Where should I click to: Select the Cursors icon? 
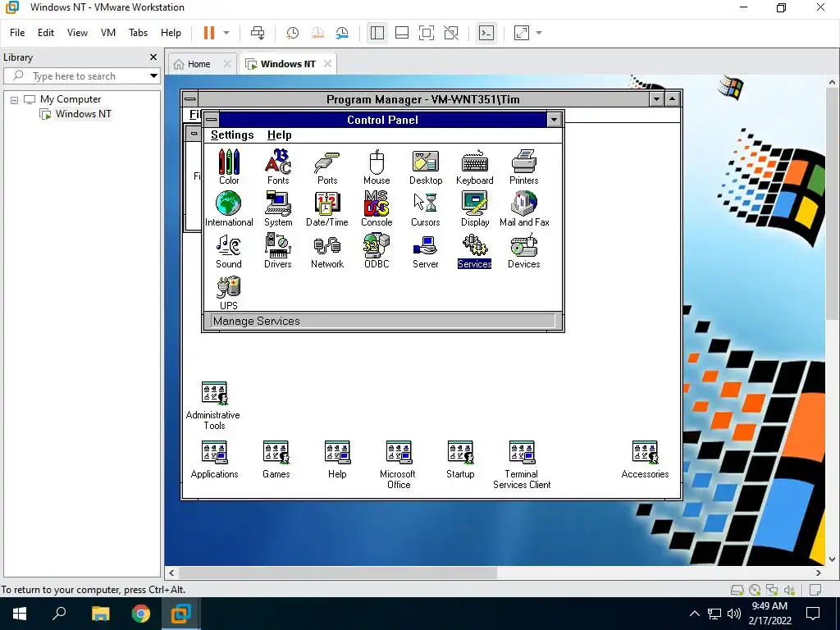pyautogui.click(x=426, y=208)
